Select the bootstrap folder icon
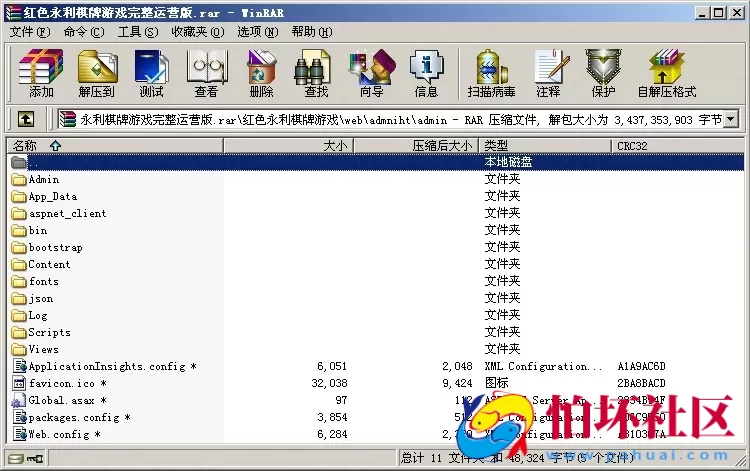This screenshot has height=471, width=750. tap(19, 248)
